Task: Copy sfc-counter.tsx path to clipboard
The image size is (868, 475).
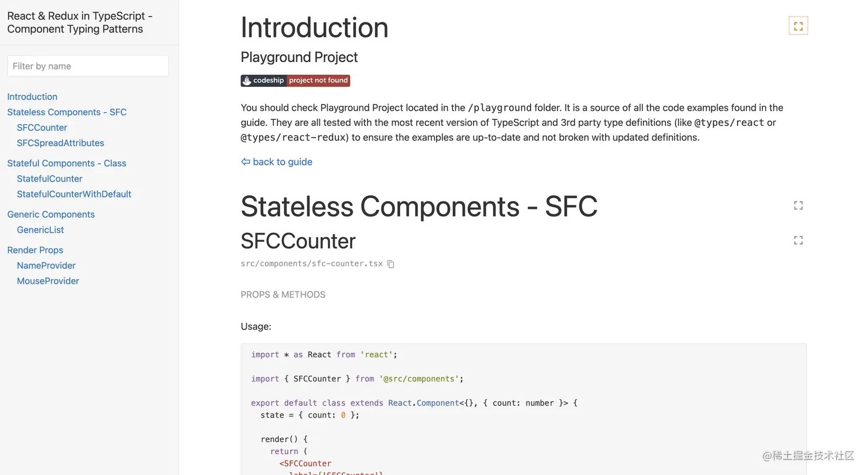Action: (391, 264)
